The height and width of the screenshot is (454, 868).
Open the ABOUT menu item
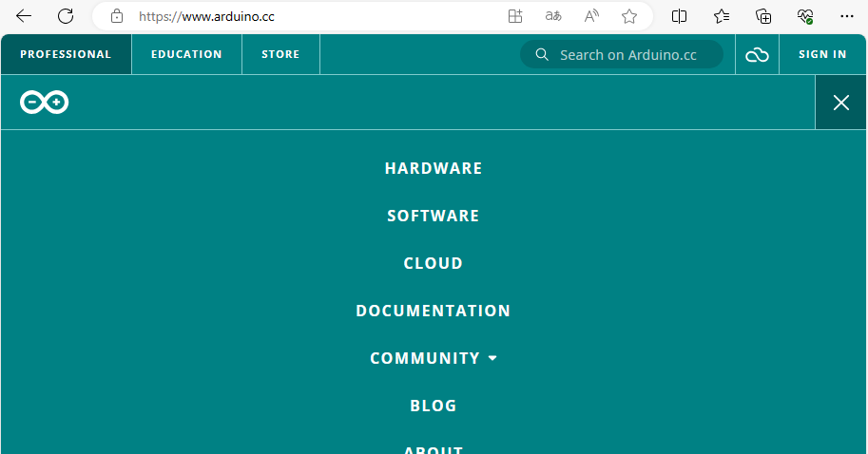pos(434,449)
